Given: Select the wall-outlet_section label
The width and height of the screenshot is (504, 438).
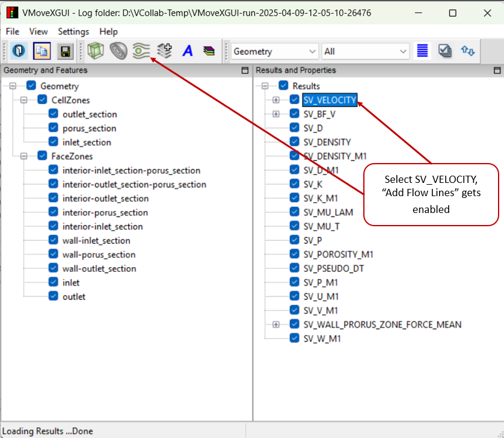Looking at the screenshot, I should 99,268.
